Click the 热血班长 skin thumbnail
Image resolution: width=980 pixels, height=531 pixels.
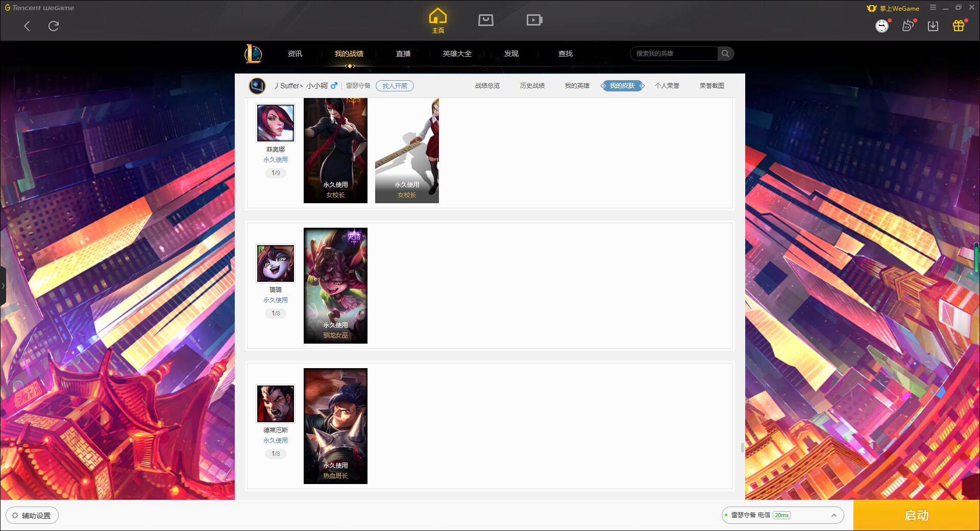(x=335, y=426)
